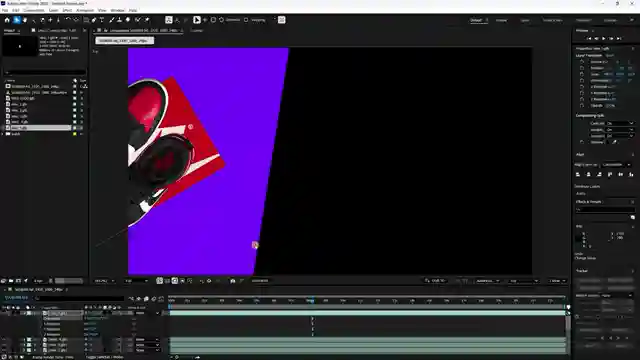The width and height of the screenshot is (640, 360).
Task: Toggle the Shadow Color stopwatch in Properties
Action: pyautogui.click(x=582, y=142)
